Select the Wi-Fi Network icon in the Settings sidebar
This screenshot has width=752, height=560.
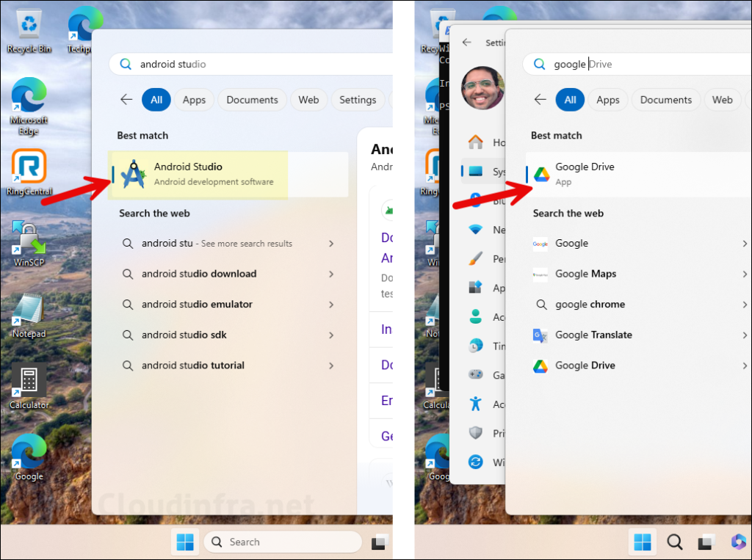point(476,230)
